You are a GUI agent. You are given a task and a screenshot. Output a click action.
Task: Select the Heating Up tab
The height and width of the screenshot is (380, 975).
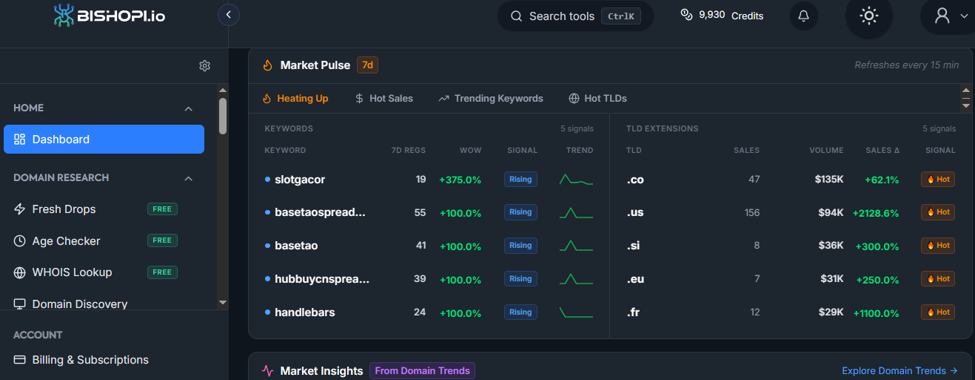click(295, 98)
